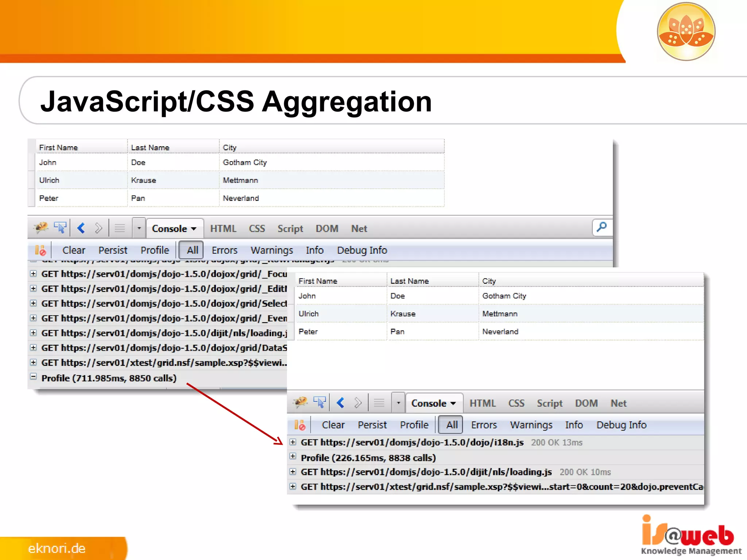Expand lower dijit/nls/loading.js GET request
The width and height of the screenshot is (747, 560).
(x=293, y=471)
